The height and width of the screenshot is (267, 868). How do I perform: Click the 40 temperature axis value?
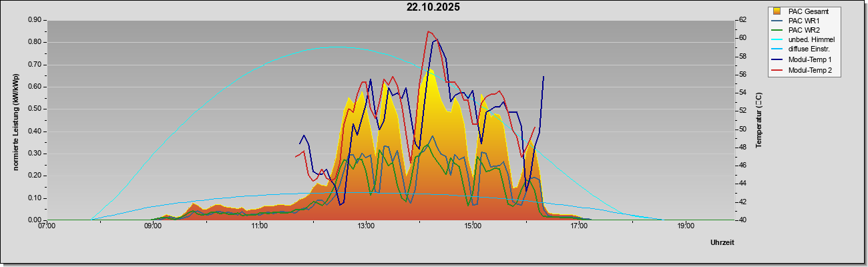(x=742, y=220)
